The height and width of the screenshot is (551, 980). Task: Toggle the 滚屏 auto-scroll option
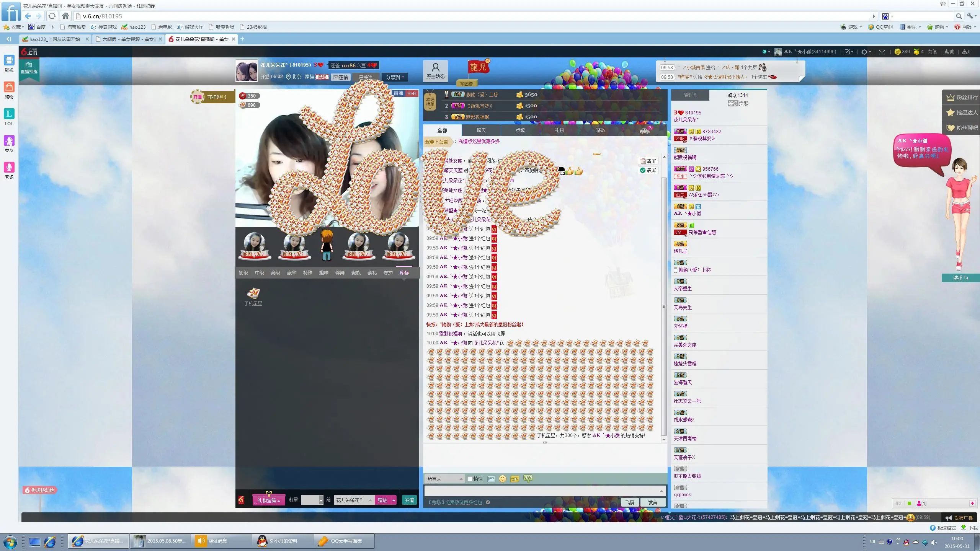tap(648, 170)
